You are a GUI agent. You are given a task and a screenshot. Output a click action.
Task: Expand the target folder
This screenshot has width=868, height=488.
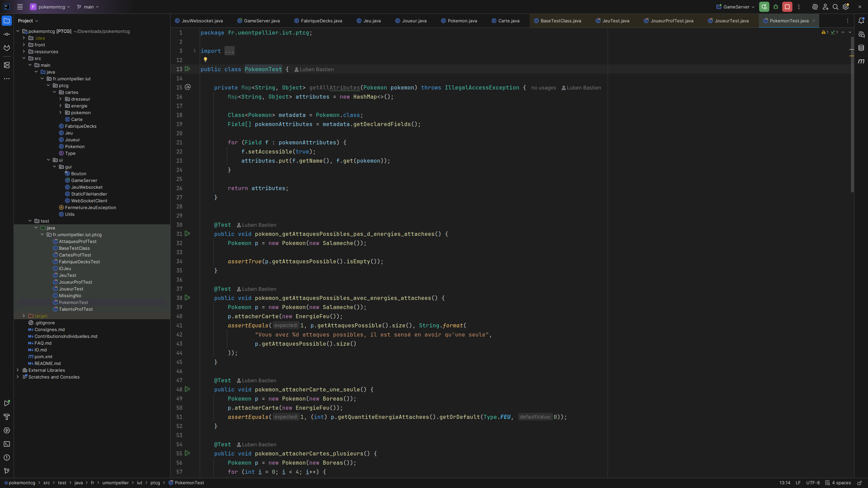[24, 316]
